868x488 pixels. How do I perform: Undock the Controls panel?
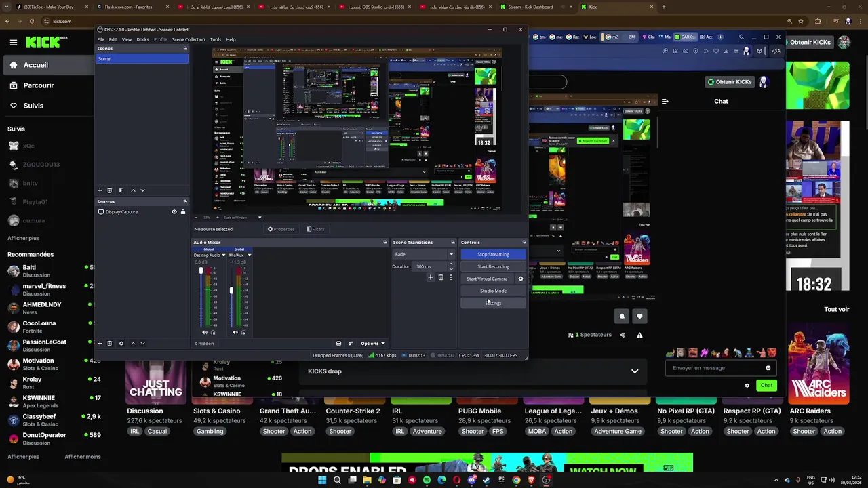524,242
